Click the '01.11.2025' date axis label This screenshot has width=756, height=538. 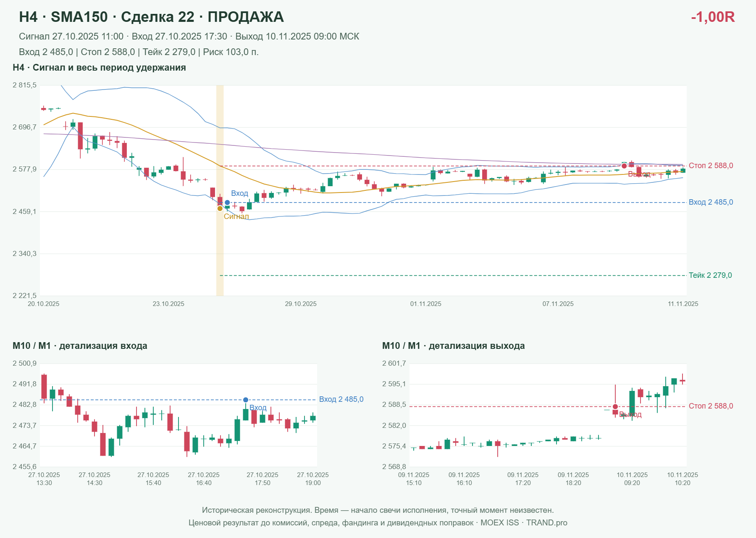point(426,304)
